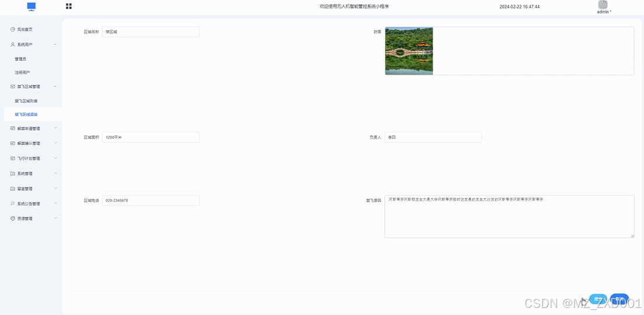Focus the 区域电话 input with 020-2345678
The height and width of the screenshot is (315, 644).
150,201
